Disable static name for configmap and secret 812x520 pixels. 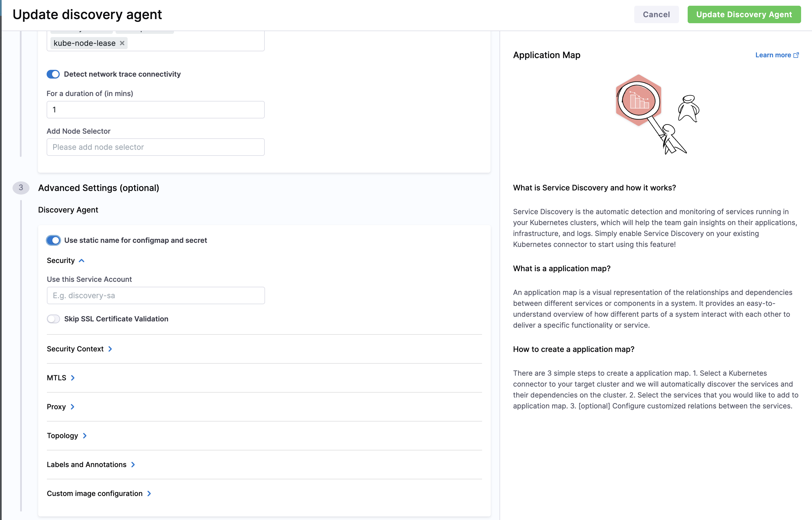point(53,240)
